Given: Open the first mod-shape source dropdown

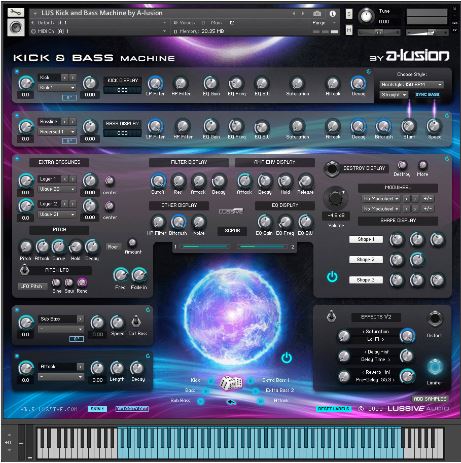Looking at the screenshot, I should tap(381, 198).
